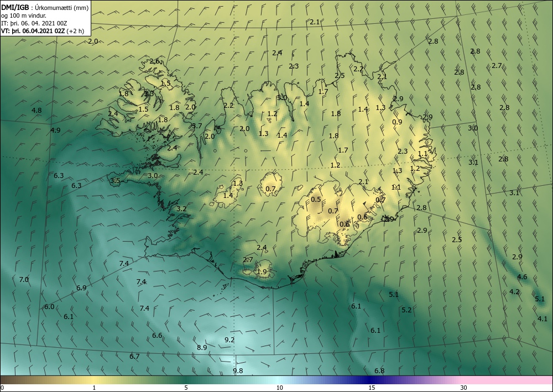This screenshot has width=553, height=392.
Task: Click the 9.8 value on the map
Action: point(238,370)
